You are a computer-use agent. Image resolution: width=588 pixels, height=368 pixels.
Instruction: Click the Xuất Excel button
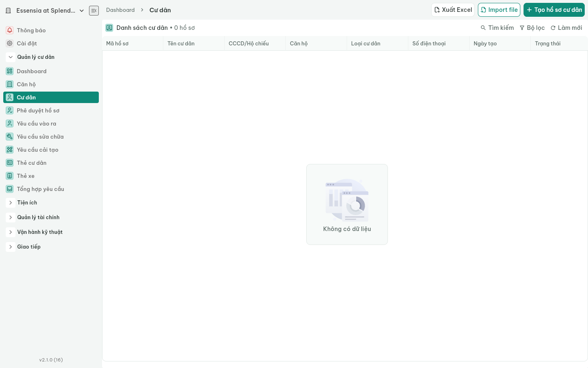pyautogui.click(x=453, y=10)
